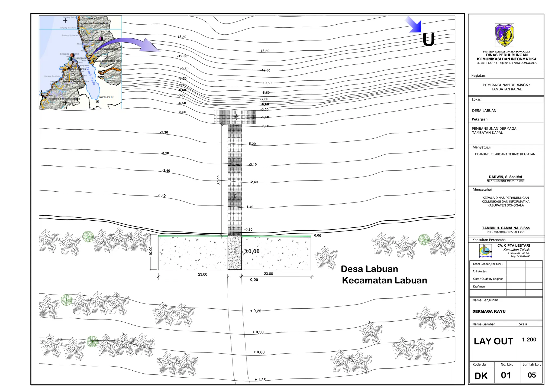This screenshot has width=555, height=392.
Task: Click the name DARWIN, S. Sos.Msi
Action: [x=505, y=177]
